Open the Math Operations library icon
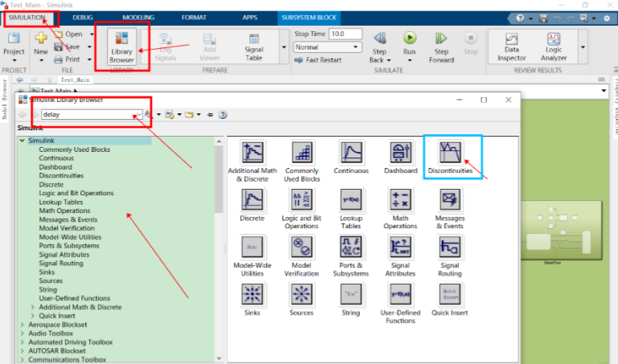The height and width of the screenshot is (364, 618). [x=400, y=206]
